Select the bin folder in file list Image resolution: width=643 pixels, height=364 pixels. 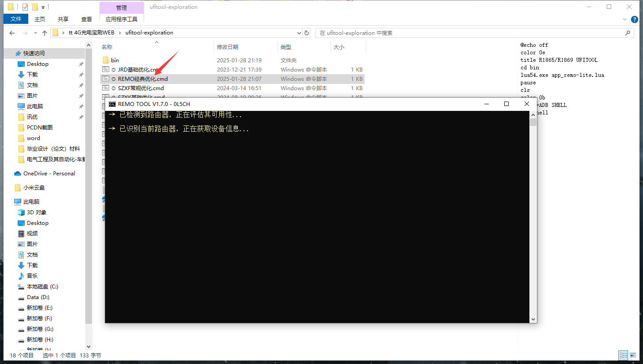(114, 60)
